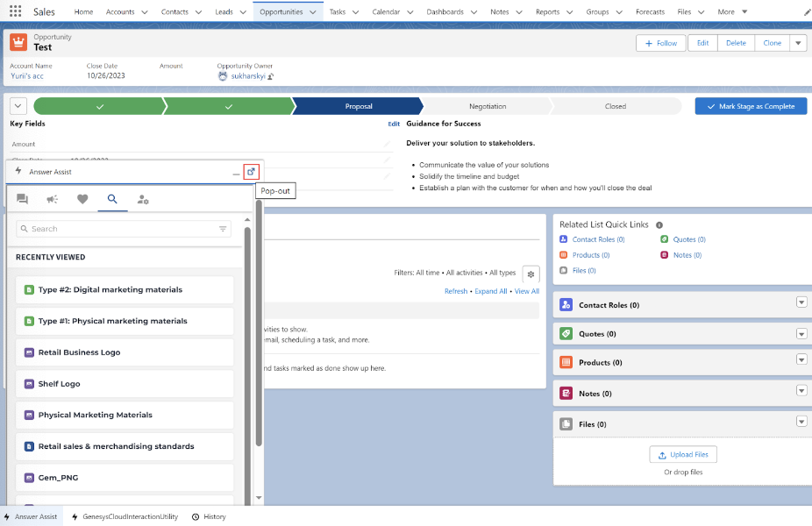The width and height of the screenshot is (812, 526).
Task: Go to the Home tab
Action: (83, 12)
